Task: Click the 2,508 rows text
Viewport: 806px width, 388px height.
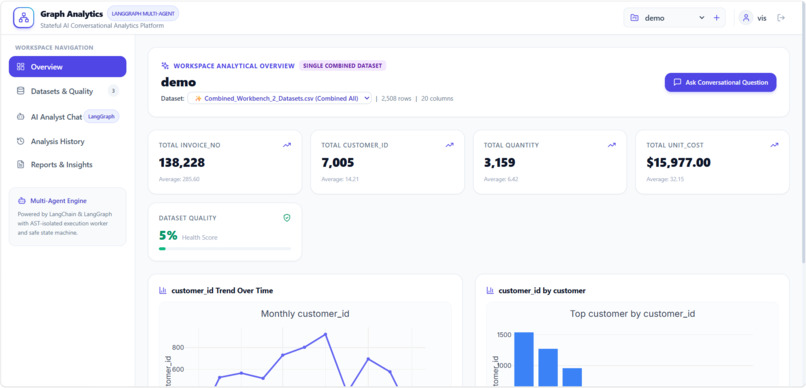Action: [396, 99]
